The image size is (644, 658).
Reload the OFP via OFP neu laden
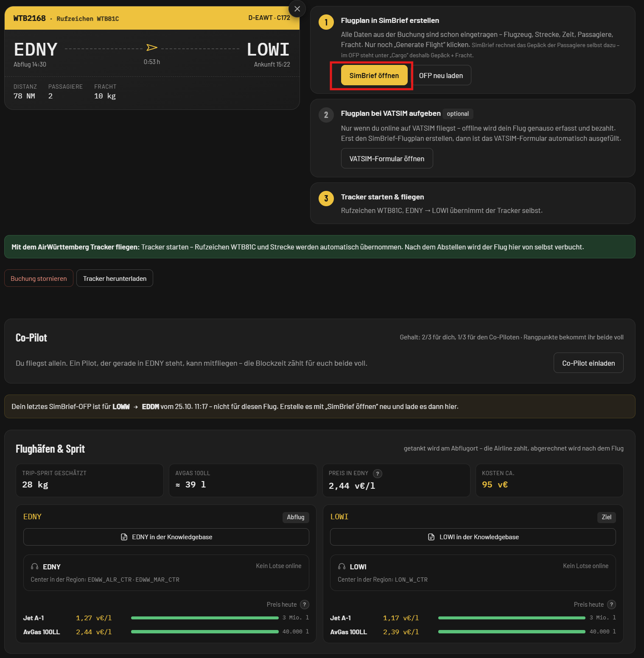[441, 76]
